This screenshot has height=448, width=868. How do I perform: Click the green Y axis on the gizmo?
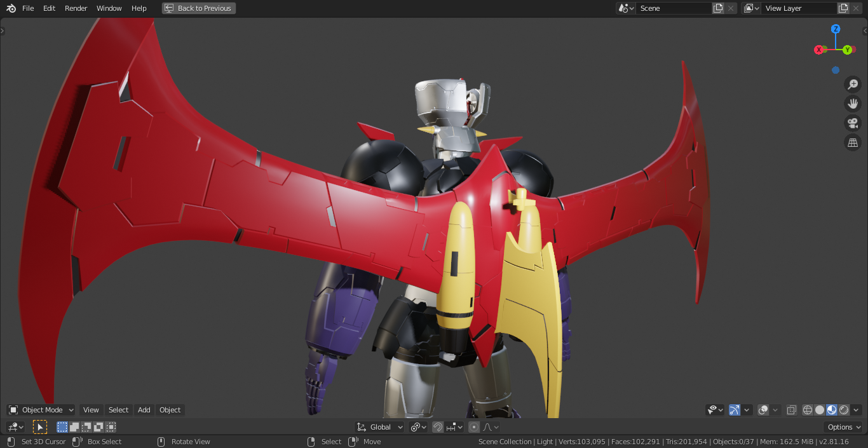coord(848,50)
